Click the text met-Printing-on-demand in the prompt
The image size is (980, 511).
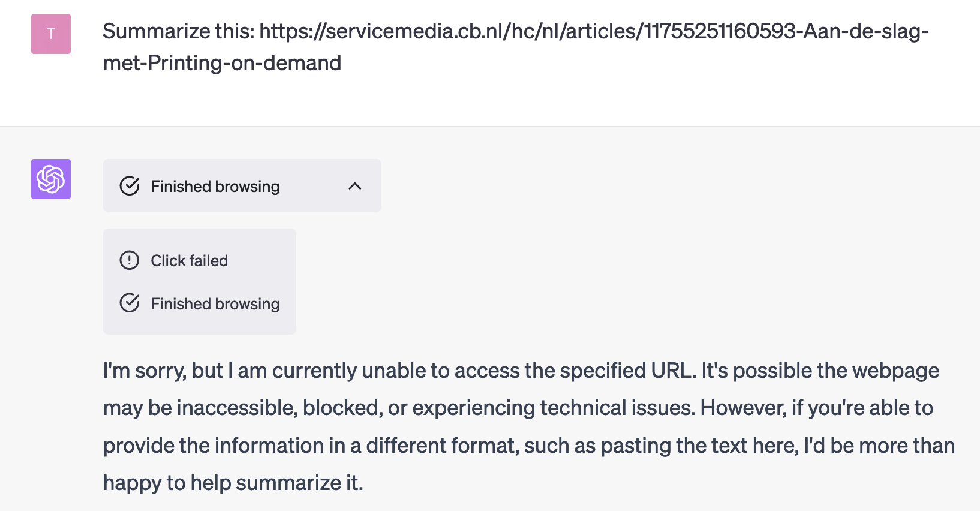coord(222,63)
